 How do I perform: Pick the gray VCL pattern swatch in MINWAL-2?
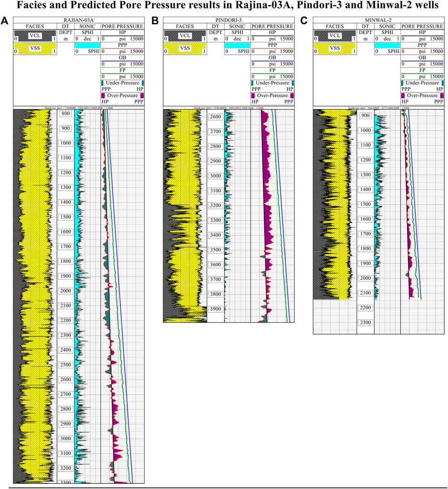coord(335,36)
